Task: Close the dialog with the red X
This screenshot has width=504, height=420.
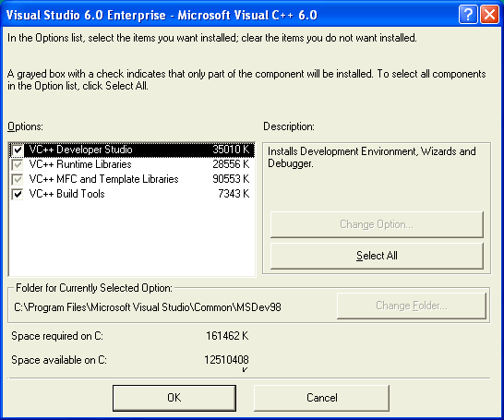Action: 489,15
